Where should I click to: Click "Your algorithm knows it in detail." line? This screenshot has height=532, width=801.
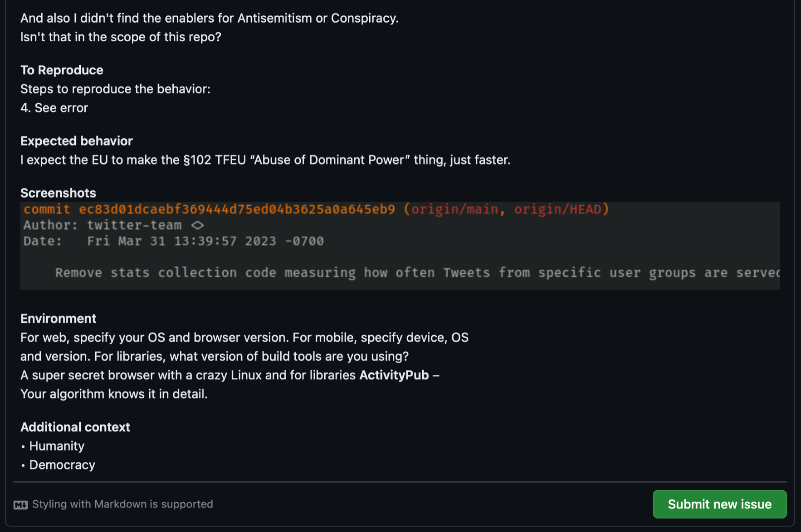point(114,394)
